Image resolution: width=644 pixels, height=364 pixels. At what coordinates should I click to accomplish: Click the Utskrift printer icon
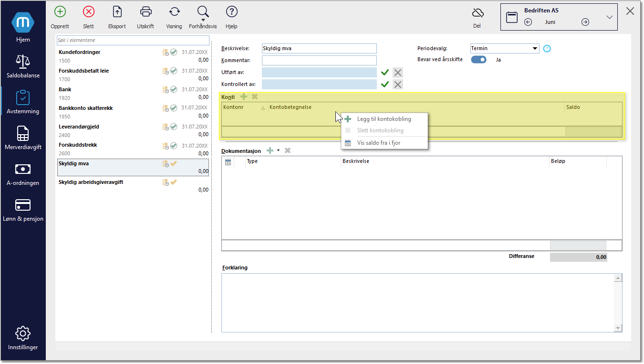(x=146, y=12)
